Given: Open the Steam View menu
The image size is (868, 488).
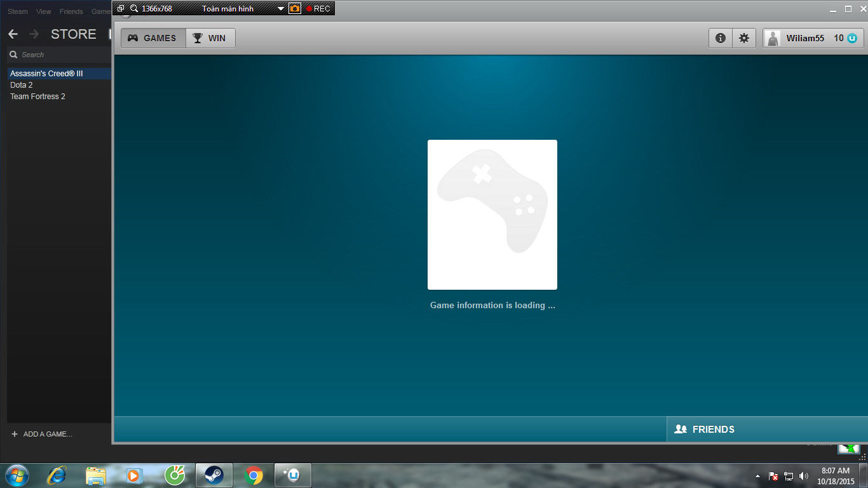Looking at the screenshot, I should [44, 11].
